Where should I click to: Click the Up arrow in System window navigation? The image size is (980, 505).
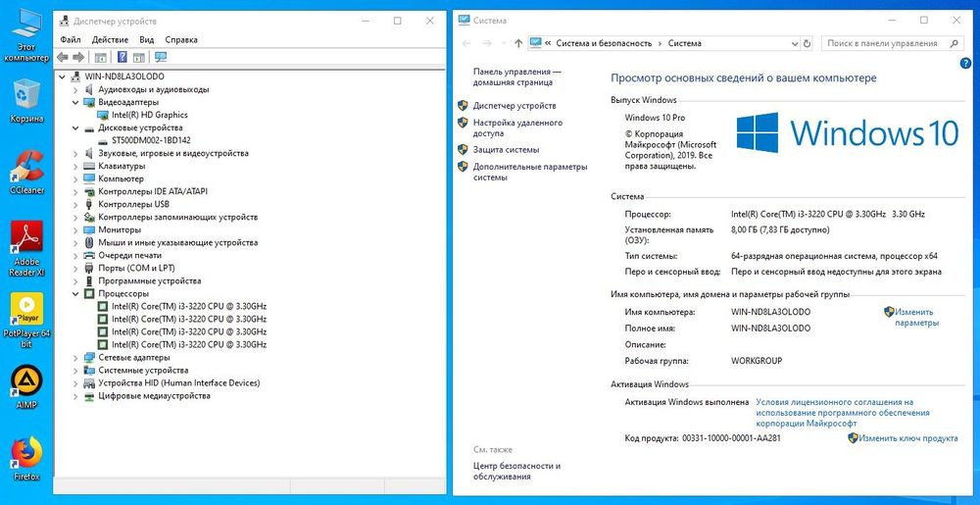click(x=517, y=43)
